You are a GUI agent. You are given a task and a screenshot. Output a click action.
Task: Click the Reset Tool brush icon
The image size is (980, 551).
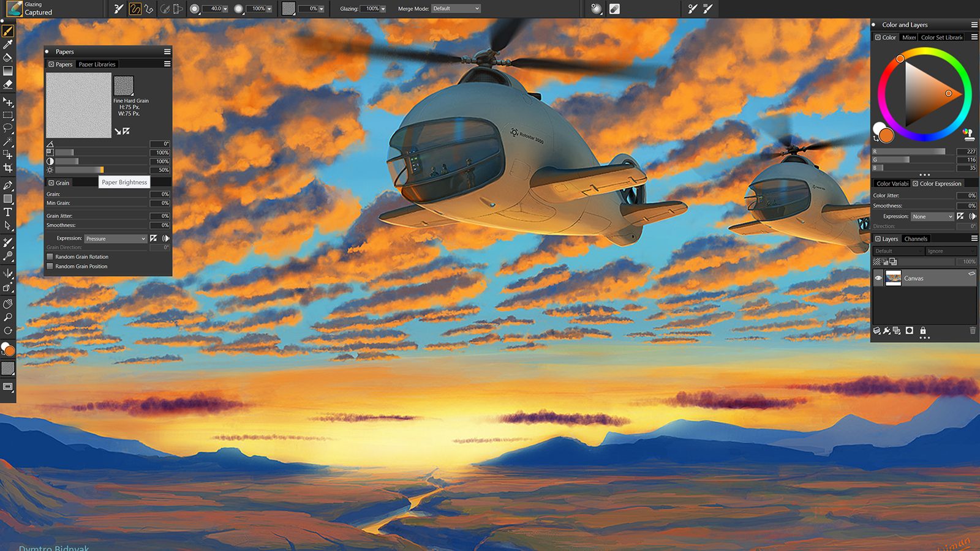coord(119,9)
